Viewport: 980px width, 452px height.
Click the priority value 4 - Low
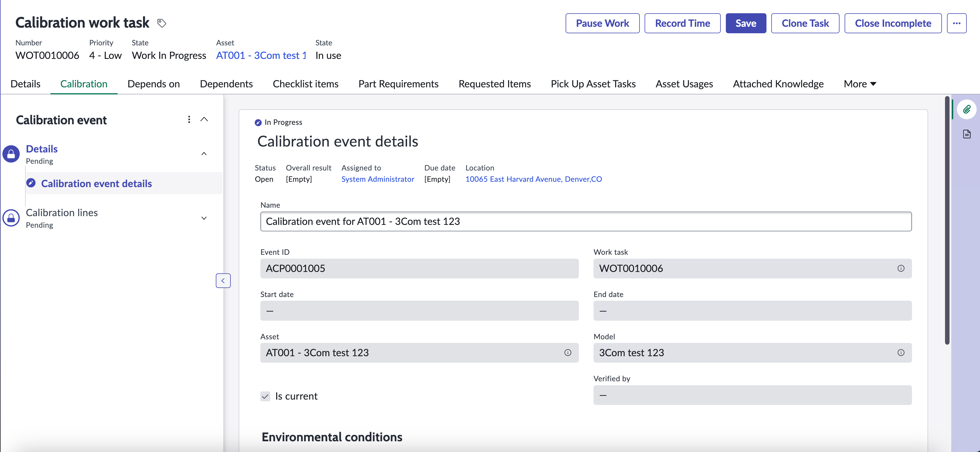point(106,56)
